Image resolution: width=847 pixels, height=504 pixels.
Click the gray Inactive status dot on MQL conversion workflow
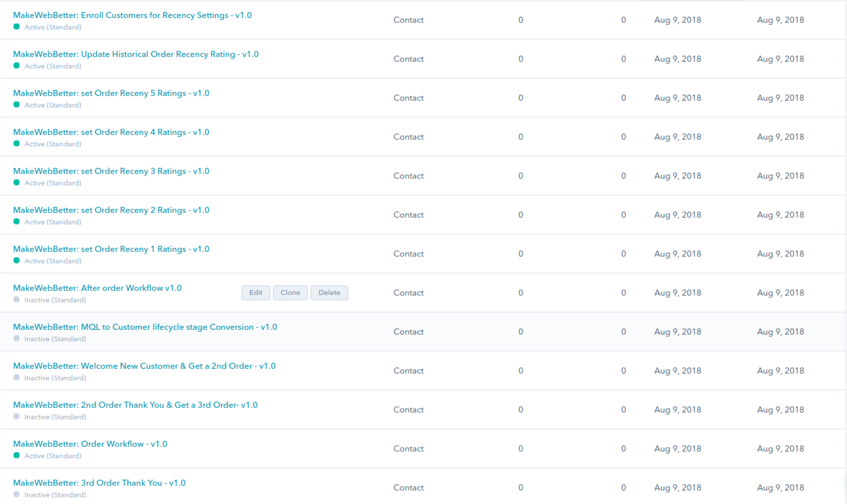pos(16,339)
